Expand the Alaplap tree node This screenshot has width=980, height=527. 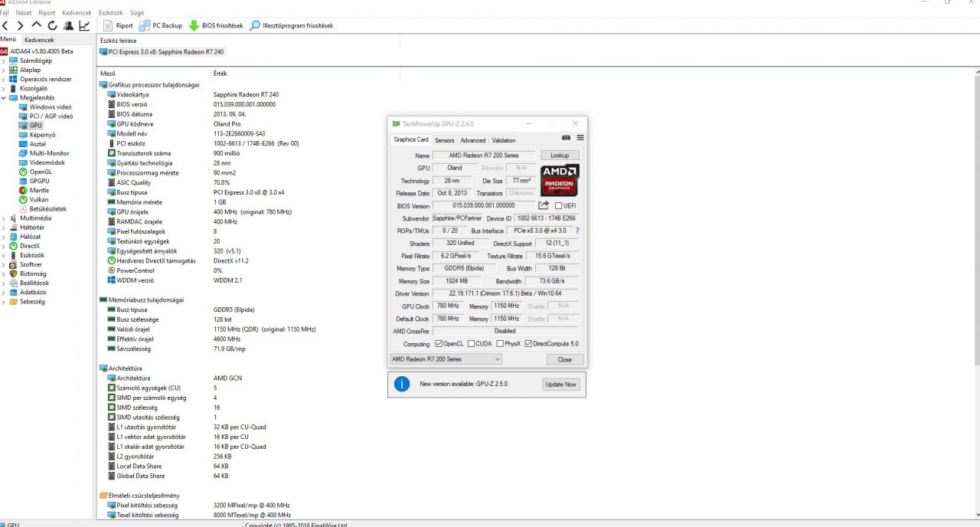pyautogui.click(x=3, y=70)
